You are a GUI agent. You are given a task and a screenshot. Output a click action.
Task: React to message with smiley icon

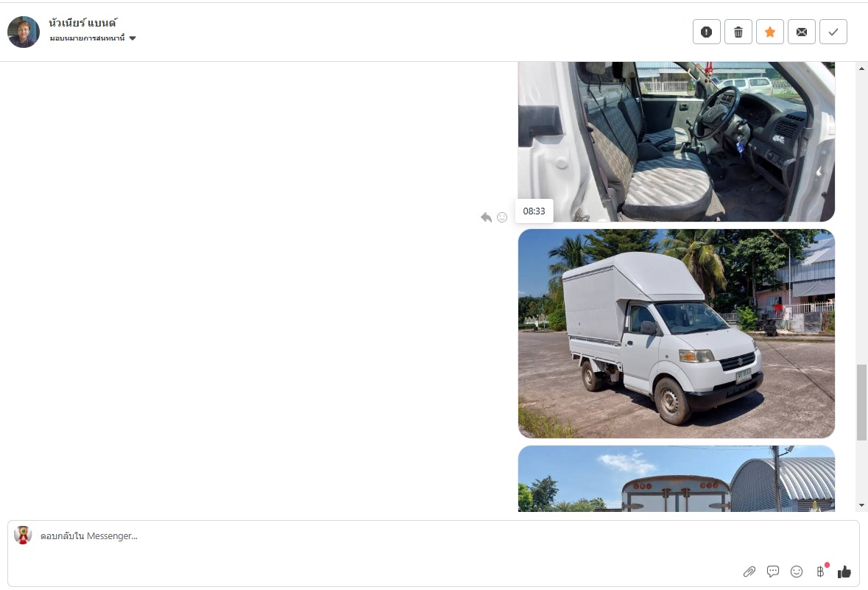[x=502, y=217]
